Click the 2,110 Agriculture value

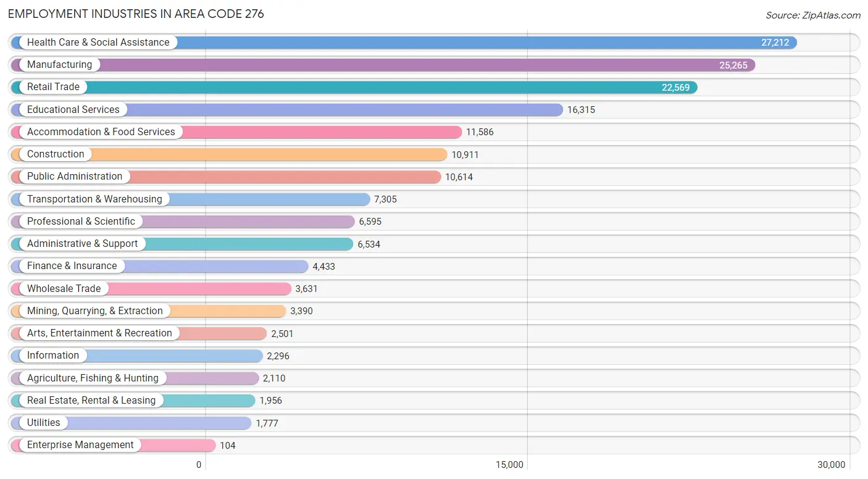pos(274,378)
